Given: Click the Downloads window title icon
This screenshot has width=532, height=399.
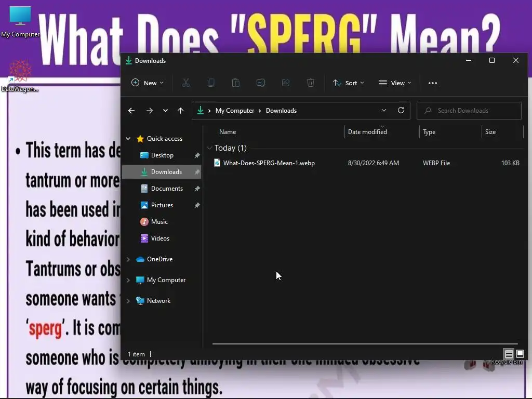Looking at the screenshot, I should pos(129,61).
